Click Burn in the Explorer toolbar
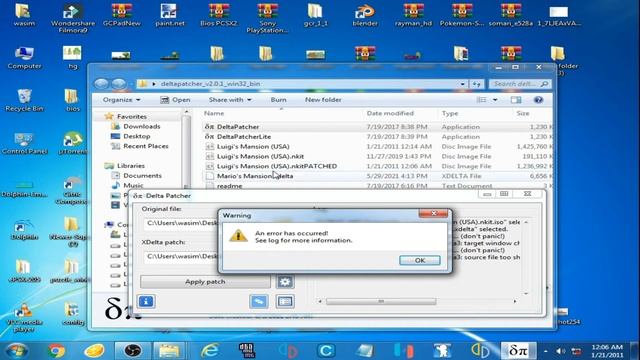640x360 pixels. 278,100
